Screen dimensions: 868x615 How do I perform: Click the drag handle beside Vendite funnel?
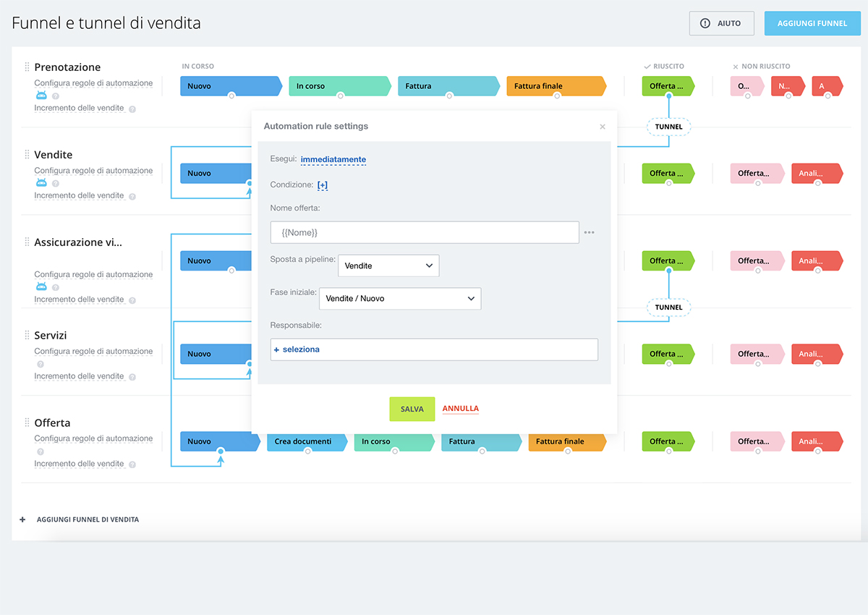(x=27, y=154)
